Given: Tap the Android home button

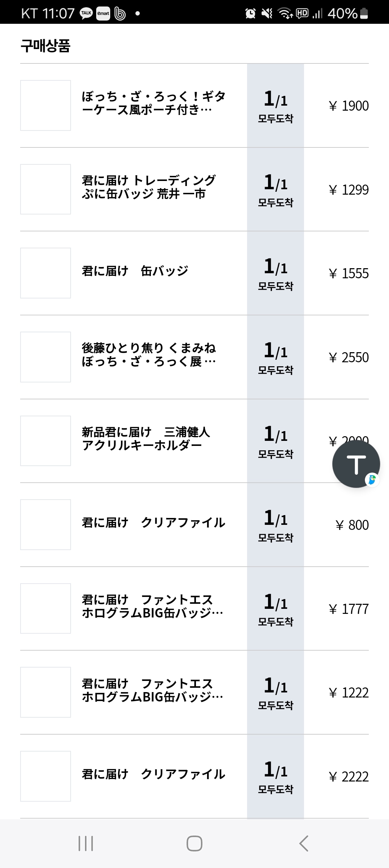Looking at the screenshot, I should (x=194, y=843).
